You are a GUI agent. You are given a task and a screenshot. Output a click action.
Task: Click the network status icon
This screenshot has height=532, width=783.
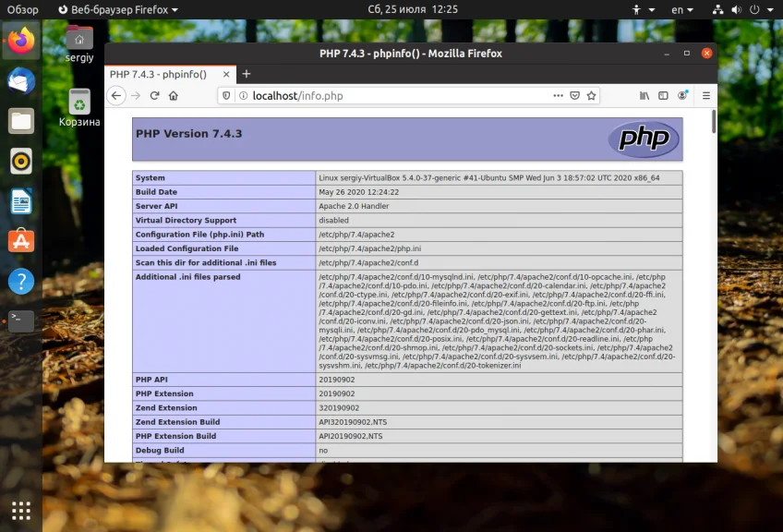(717, 9)
